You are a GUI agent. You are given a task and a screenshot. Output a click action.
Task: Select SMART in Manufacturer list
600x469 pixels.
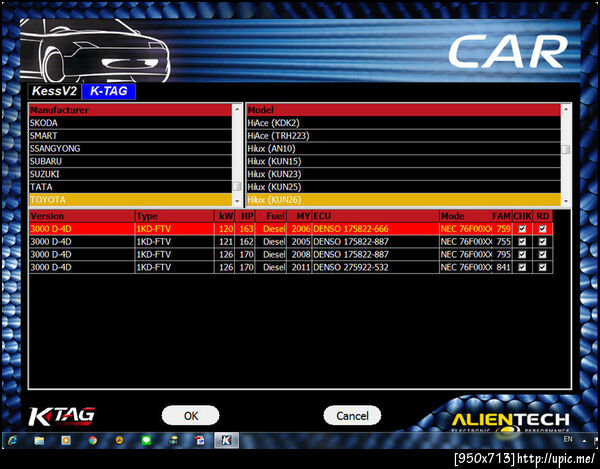coord(130,136)
